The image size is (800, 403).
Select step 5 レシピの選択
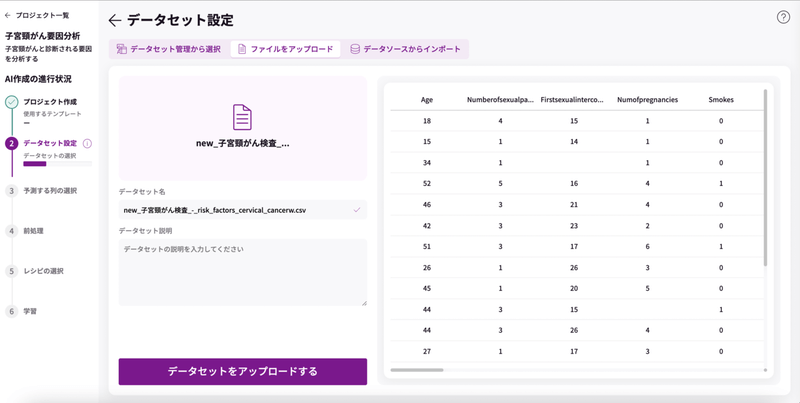(43, 271)
